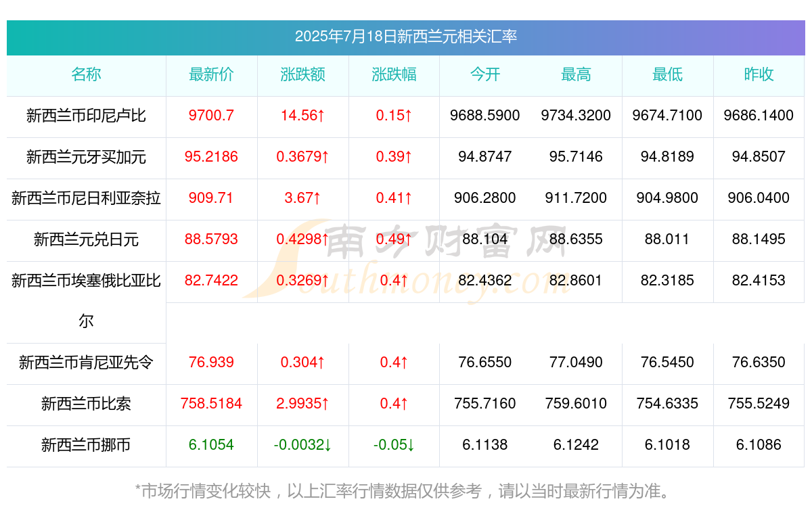Click the row name 新西兰币挪币

pyautogui.click(x=86, y=445)
